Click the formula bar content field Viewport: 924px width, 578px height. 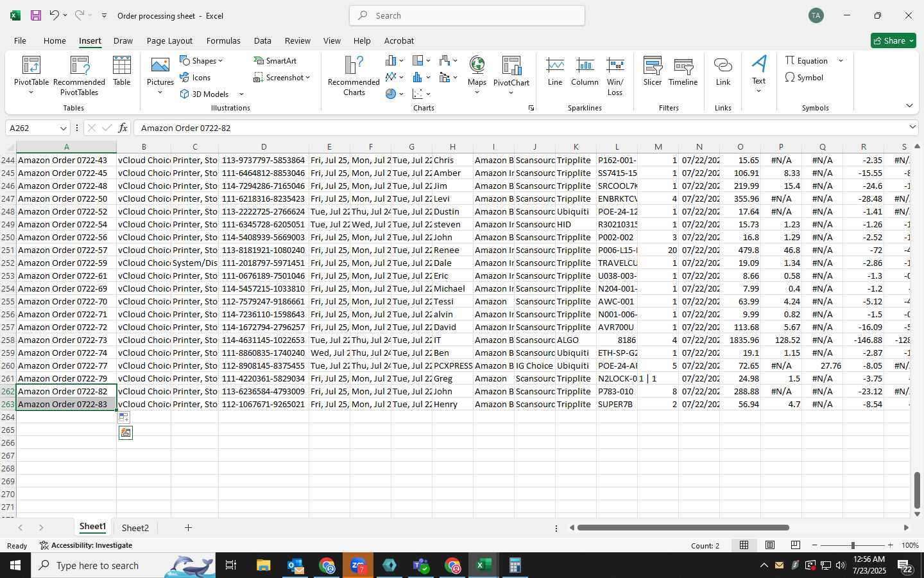tap(520, 128)
